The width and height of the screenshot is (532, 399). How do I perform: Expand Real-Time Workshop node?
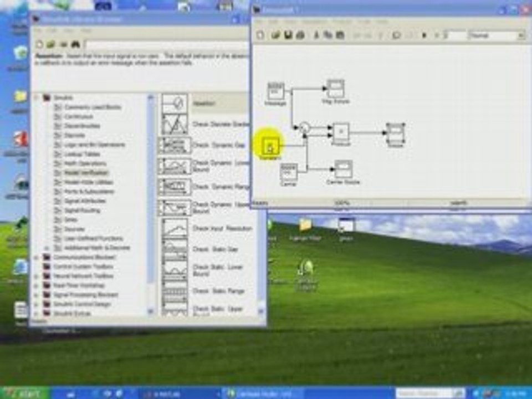tap(36, 286)
